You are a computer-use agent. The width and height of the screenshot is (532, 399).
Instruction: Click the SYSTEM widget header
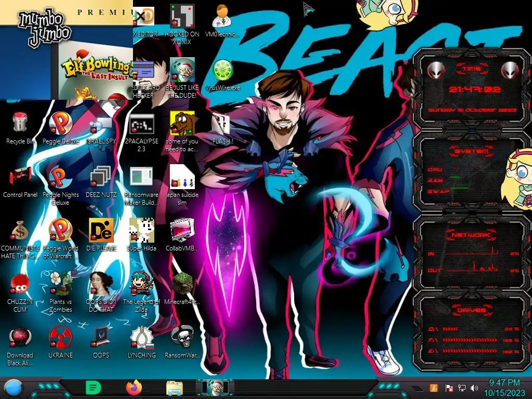click(x=472, y=151)
